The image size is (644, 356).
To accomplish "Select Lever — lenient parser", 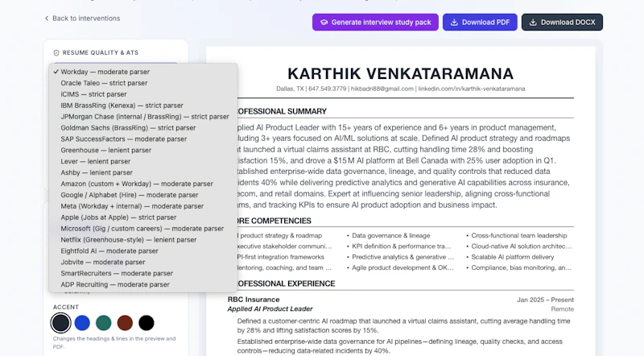I will tap(143, 161).
